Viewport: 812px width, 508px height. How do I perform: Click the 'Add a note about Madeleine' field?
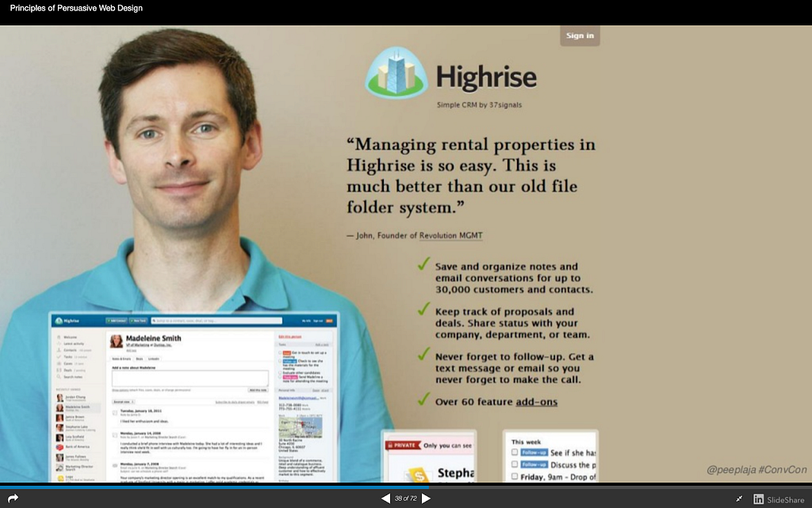[x=190, y=379]
